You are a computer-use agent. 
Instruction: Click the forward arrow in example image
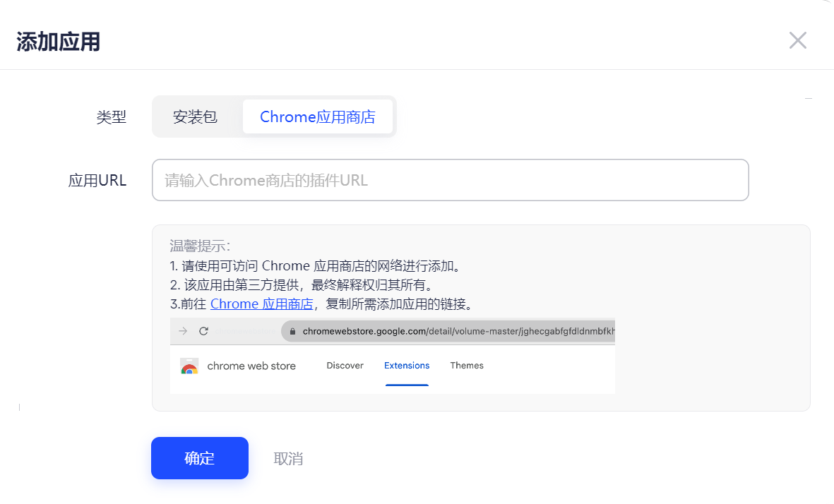183,331
